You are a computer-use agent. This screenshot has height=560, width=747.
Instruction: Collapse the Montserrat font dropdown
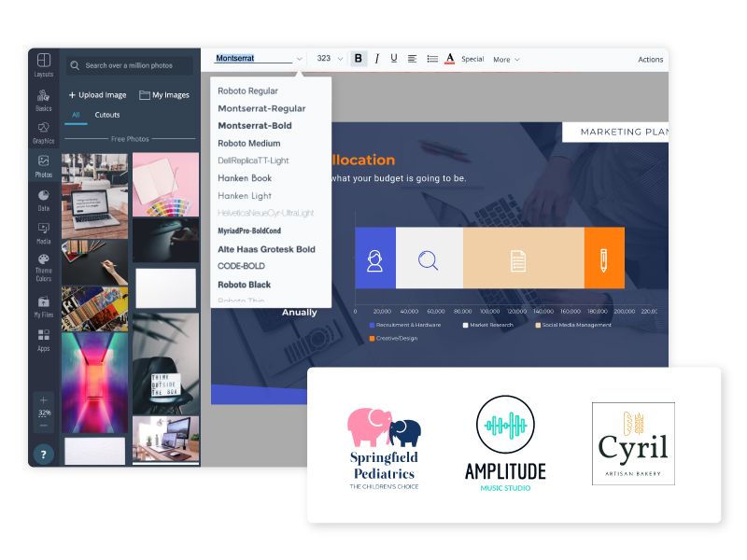pyautogui.click(x=299, y=59)
